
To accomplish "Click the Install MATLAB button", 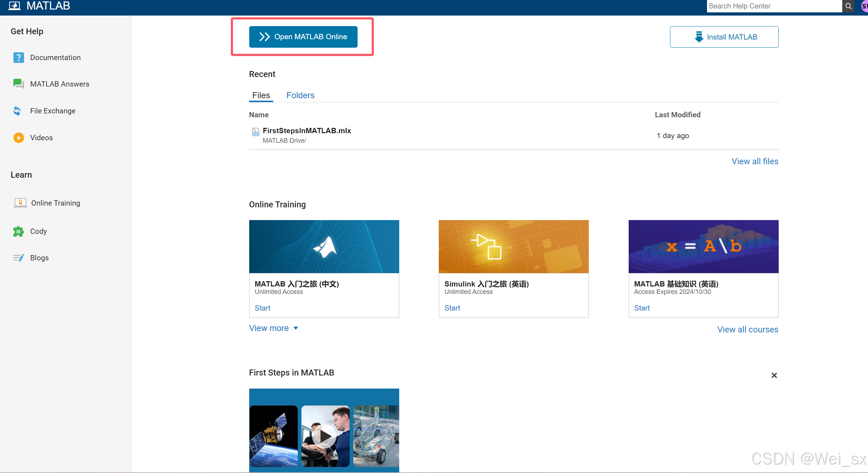I will pyautogui.click(x=724, y=37).
